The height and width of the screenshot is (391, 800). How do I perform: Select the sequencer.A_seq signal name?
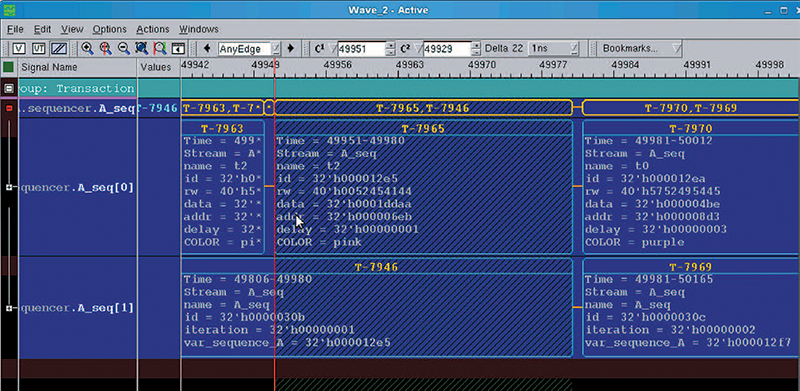click(77, 108)
